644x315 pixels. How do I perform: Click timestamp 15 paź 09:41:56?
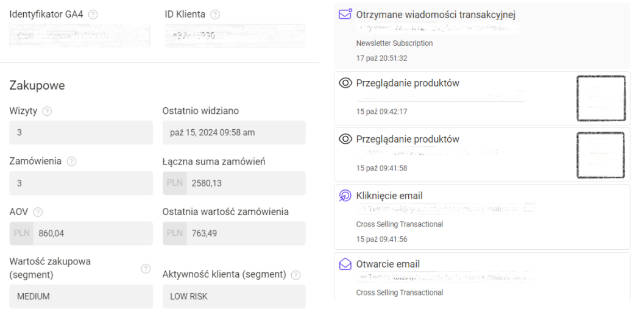coord(381,239)
